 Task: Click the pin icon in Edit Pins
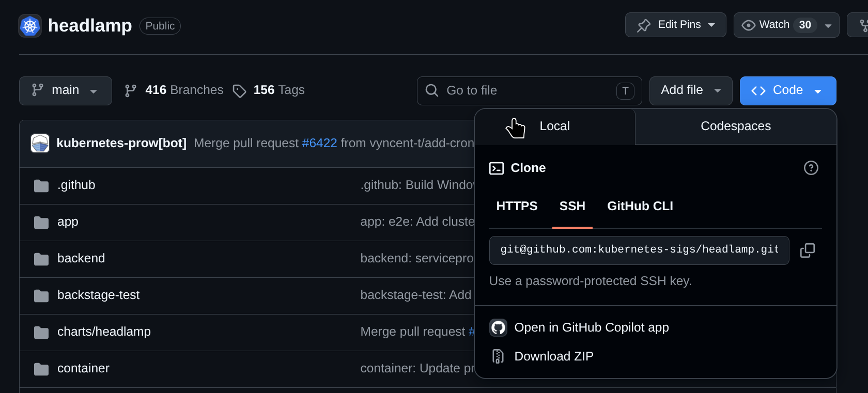tap(644, 25)
